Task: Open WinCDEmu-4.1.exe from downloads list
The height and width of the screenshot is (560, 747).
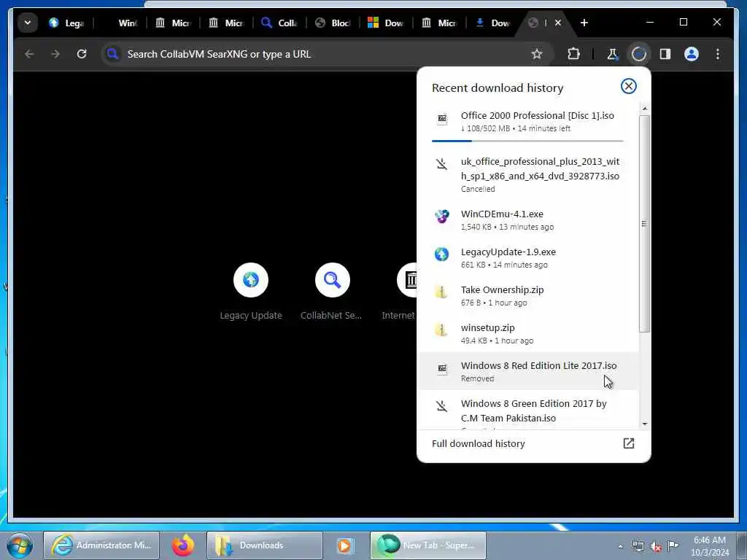Action: [x=528, y=219]
